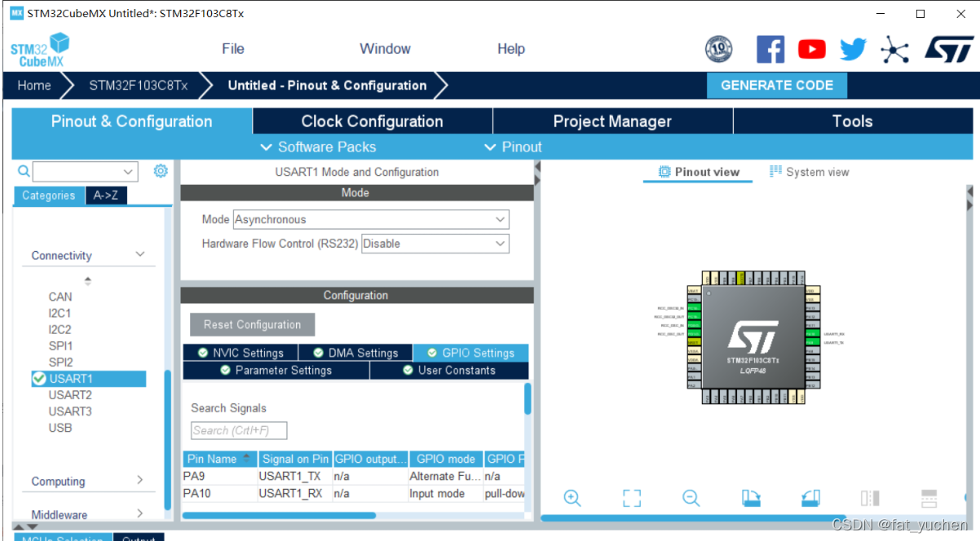Rotate the chip counter-clockwise

tap(810, 498)
